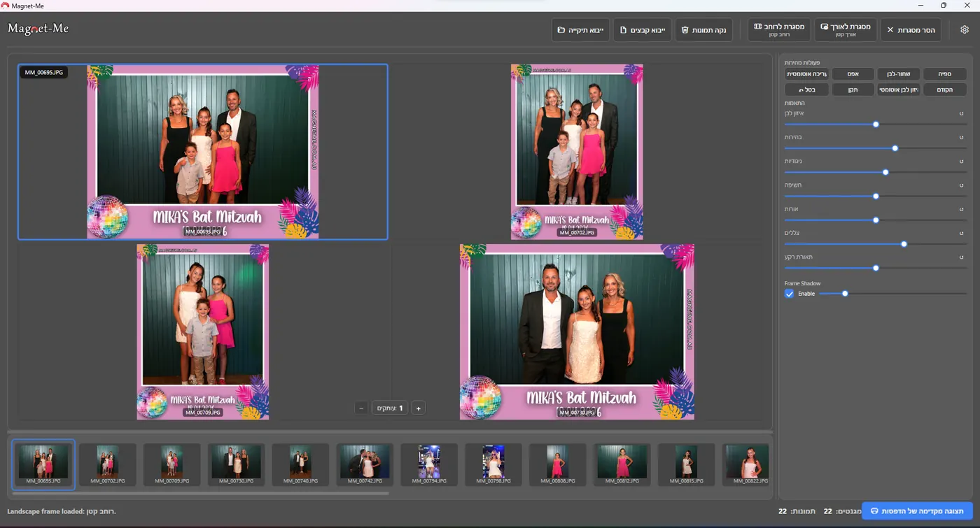Click ייבוא קבצים (import files) button

tap(643, 30)
